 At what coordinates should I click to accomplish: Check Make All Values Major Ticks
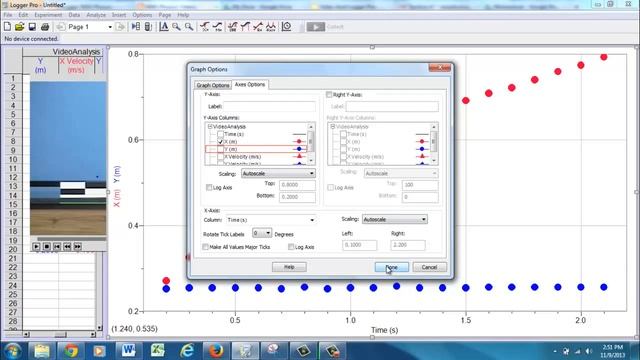(205, 247)
